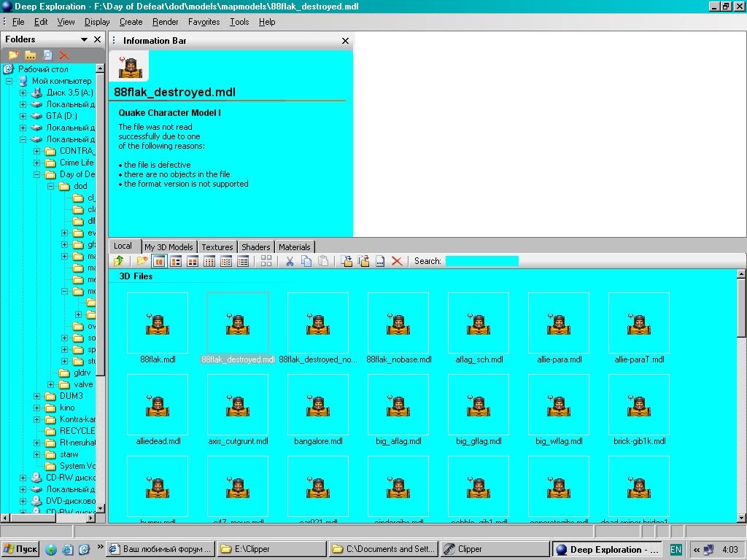Viewport: 747px width, 560px height.
Task: Select the bangalore.mdl thumbnail
Action: pos(318,405)
